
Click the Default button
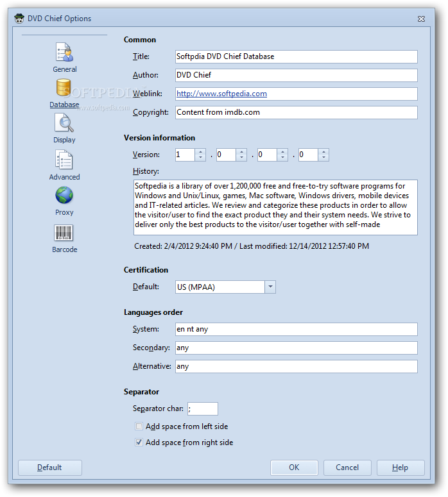tap(50, 468)
